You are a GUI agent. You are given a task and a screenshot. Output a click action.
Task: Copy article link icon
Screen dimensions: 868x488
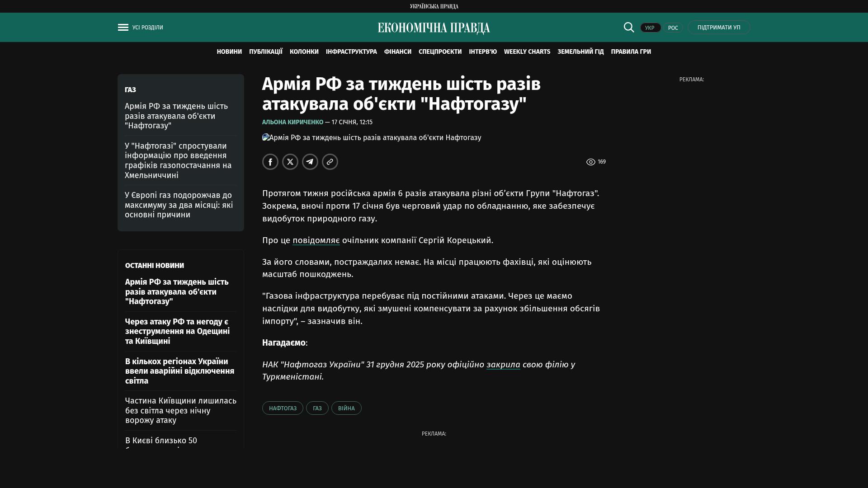(x=330, y=162)
